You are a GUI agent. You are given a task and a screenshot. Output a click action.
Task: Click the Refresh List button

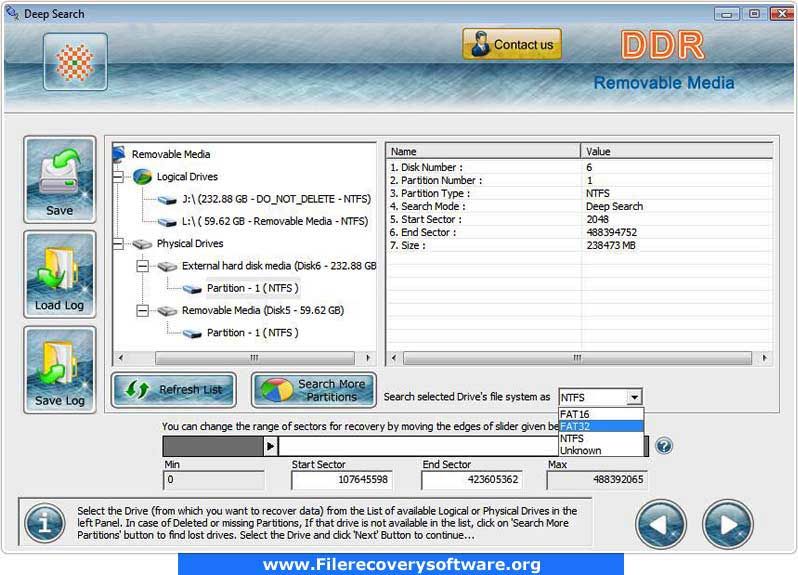174,390
